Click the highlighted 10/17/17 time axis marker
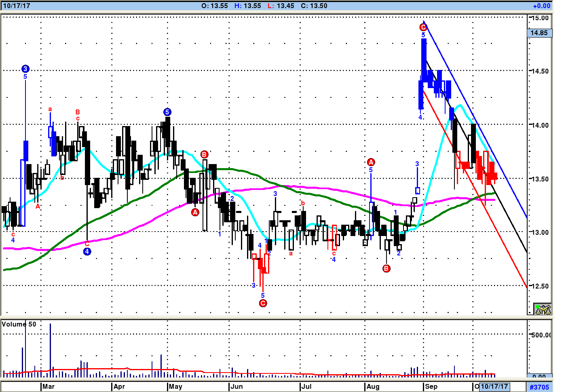 pos(494,386)
